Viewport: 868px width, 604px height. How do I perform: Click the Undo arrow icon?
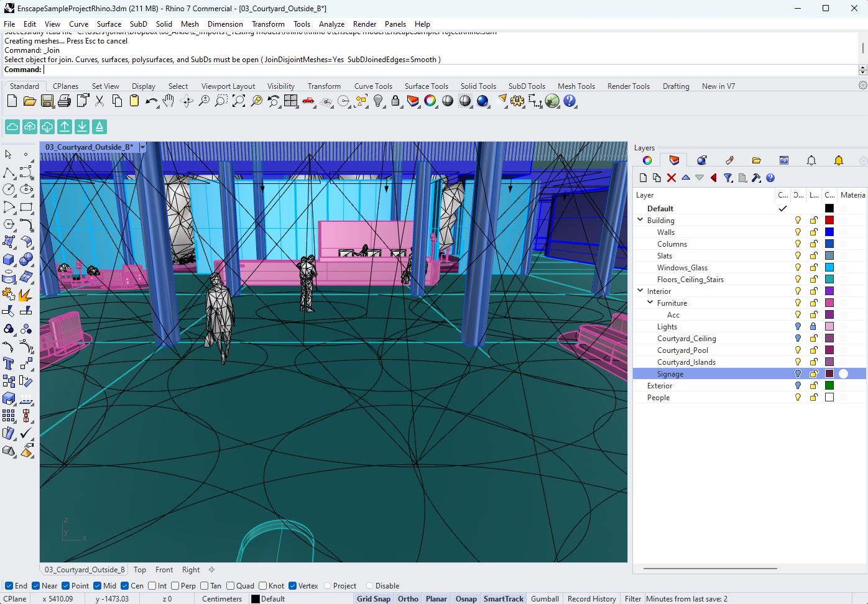click(151, 101)
